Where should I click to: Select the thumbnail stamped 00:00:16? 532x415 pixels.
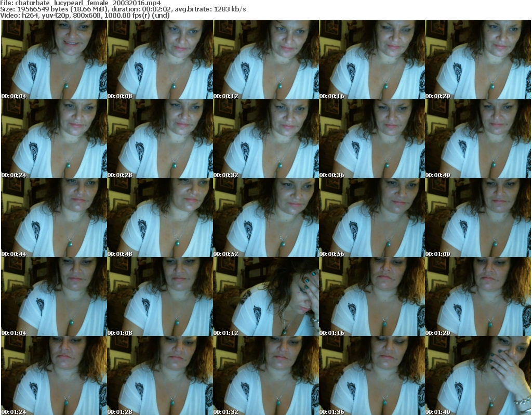(372, 60)
